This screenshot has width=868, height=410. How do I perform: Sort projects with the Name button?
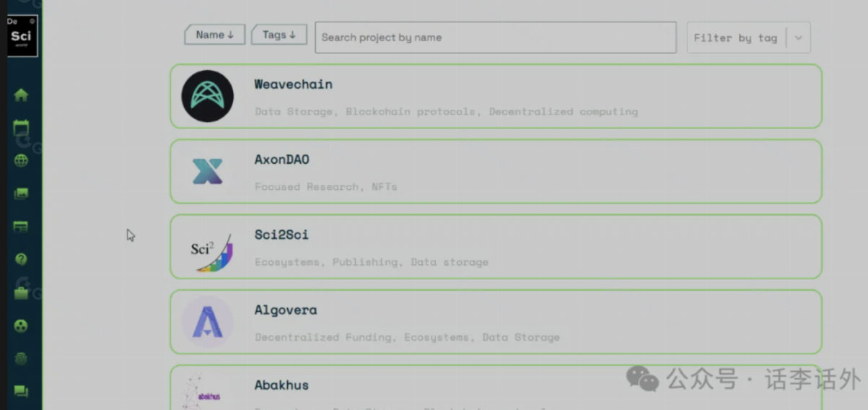(x=214, y=35)
